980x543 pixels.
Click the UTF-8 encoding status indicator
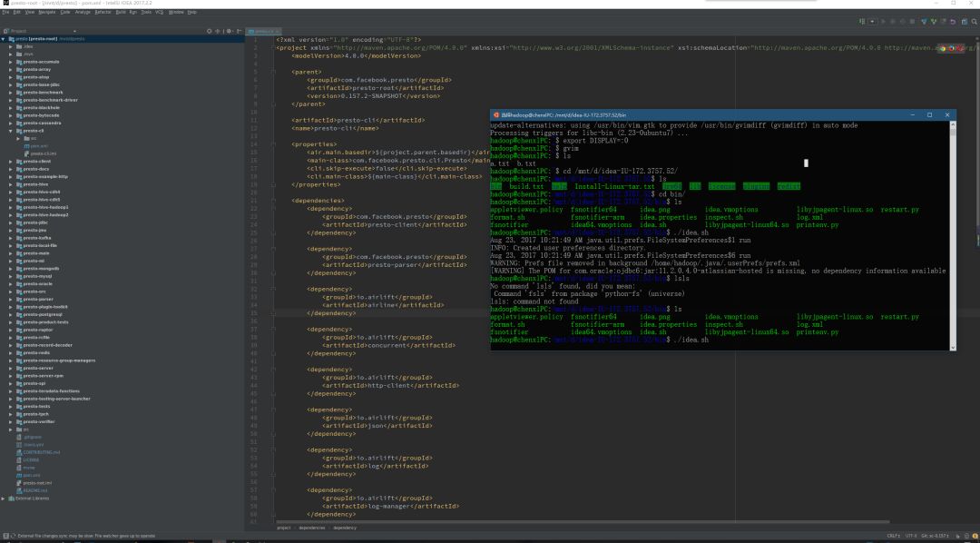911,536
